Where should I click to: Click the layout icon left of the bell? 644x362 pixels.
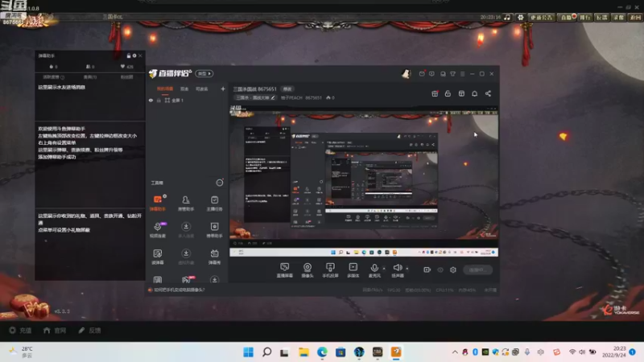[461, 93]
